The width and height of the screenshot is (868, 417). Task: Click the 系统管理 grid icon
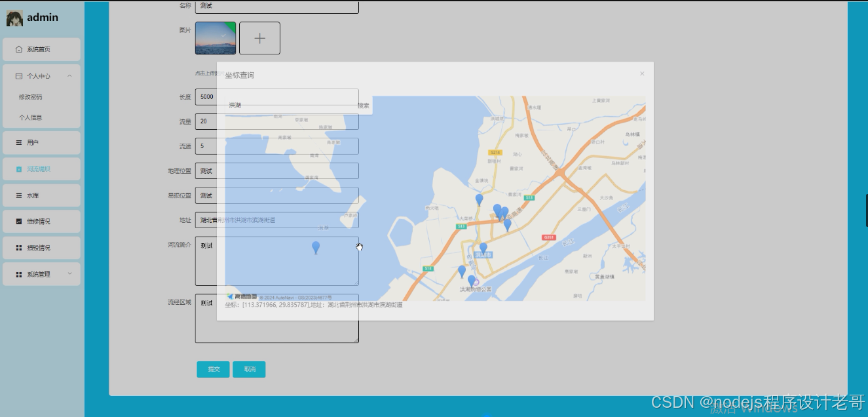click(x=19, y=274)
